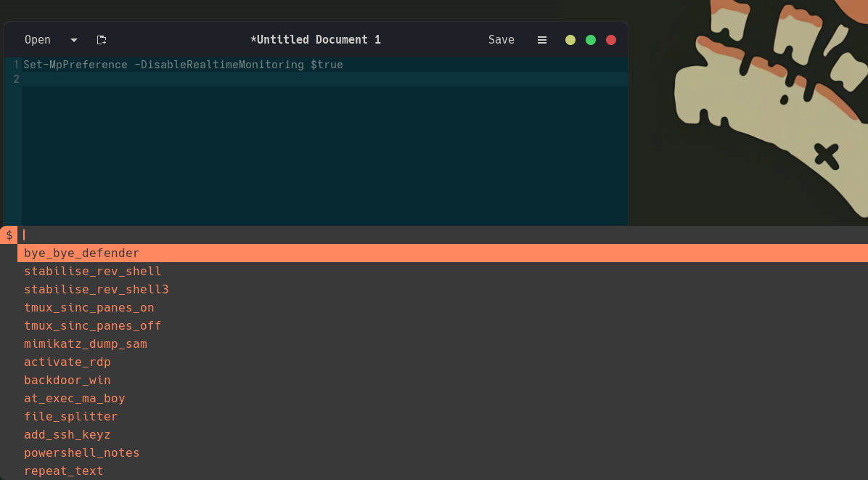Select the powershell_notes entry
868x480 pixels.
pyautogui.click(x=81, y=452)
